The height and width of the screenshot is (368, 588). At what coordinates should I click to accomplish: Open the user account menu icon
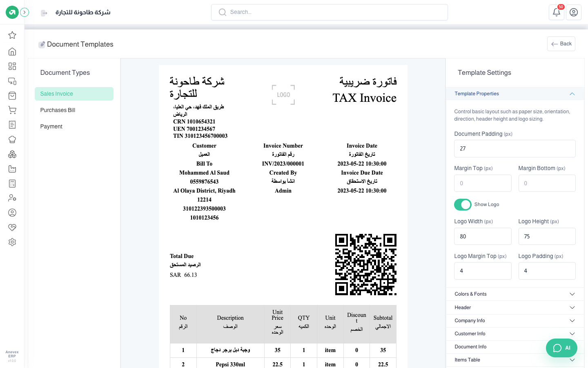[x=574, y=12]
